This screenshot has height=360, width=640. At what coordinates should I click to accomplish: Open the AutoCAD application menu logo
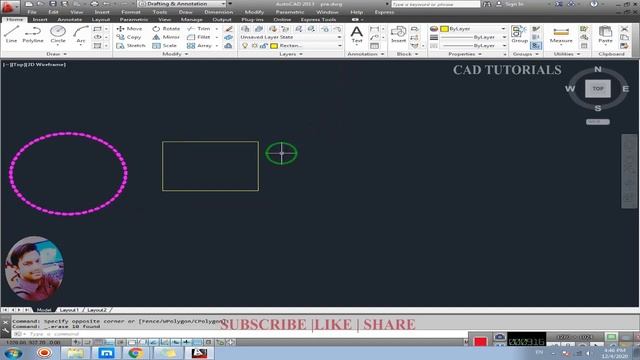pos(10,7)
